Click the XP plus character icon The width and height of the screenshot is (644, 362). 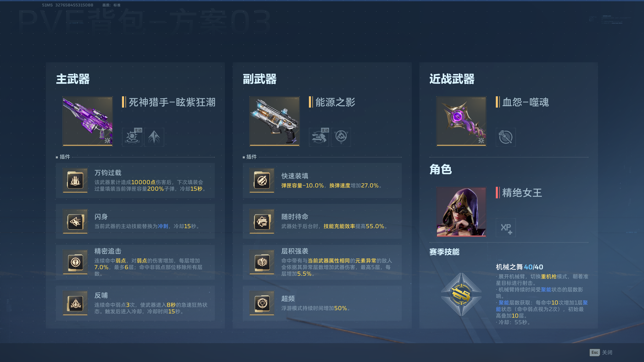506,228
